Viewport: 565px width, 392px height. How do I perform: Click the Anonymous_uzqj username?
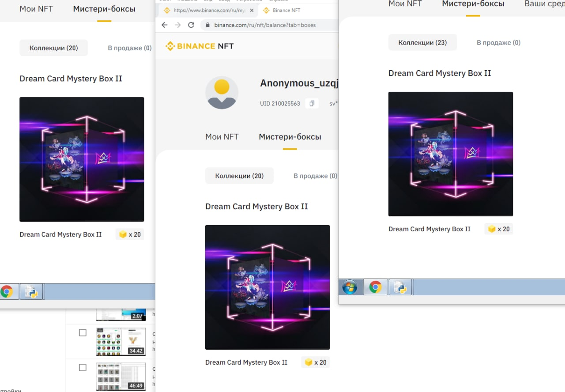(x=299, y=83)
